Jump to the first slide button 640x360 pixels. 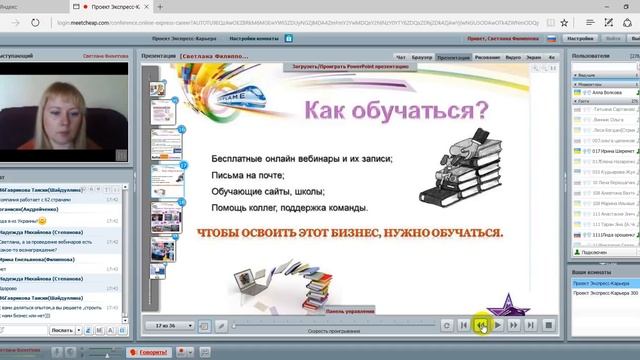pos(464,325)
